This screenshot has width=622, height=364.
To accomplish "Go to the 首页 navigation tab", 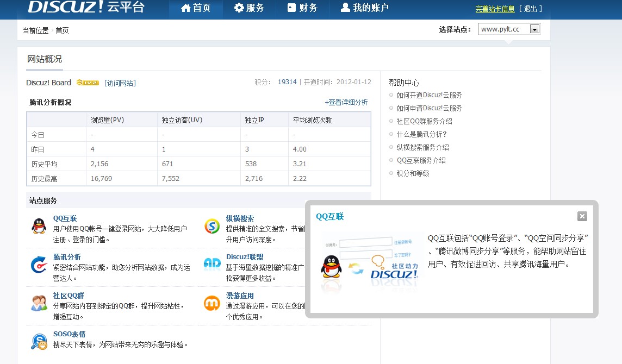I will 196,8.
